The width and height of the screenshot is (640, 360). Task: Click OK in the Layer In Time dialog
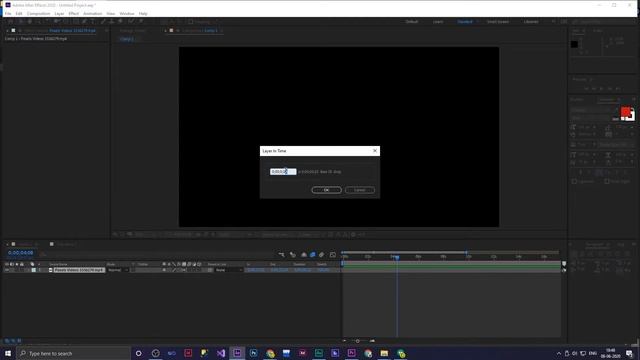[x=327, y=190]
